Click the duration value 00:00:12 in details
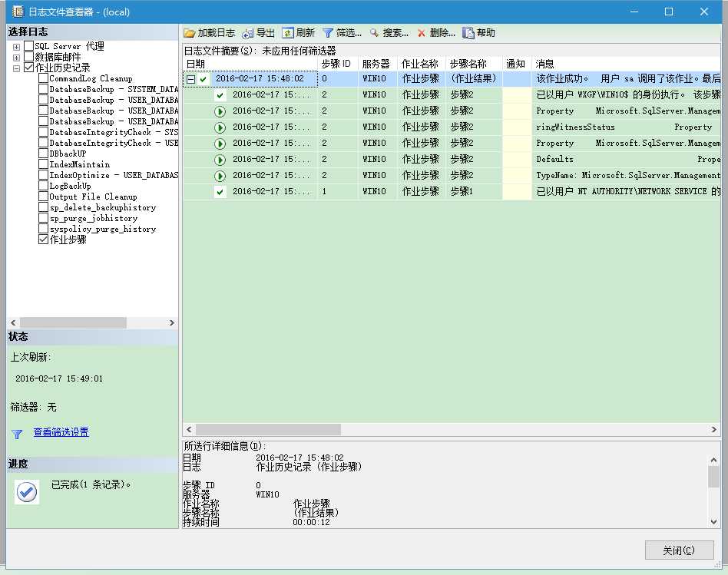This screenshot has height=575, width=728. [311, 522]
